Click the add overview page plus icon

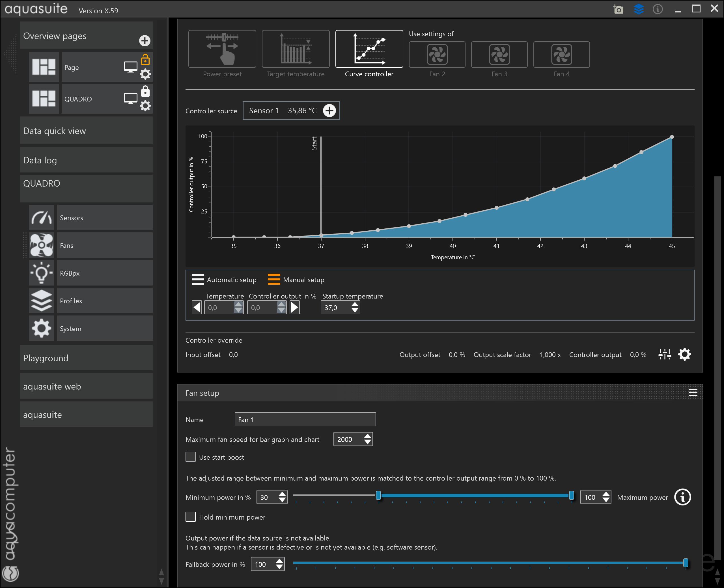pos(145,41)
